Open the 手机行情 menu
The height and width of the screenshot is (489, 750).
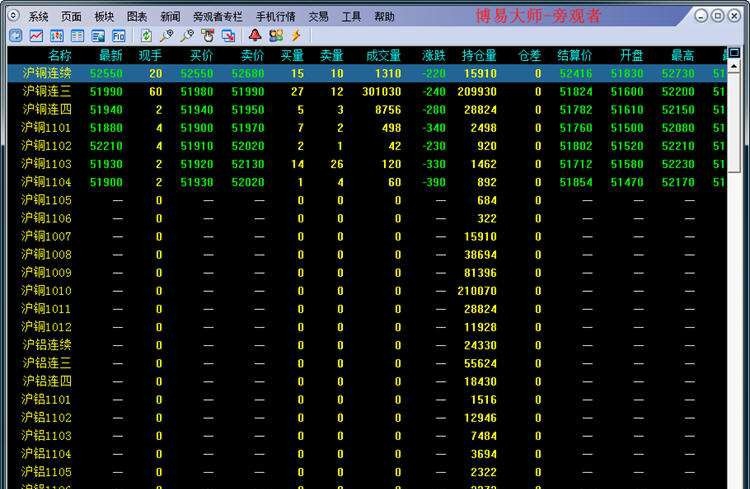(275, 17)
